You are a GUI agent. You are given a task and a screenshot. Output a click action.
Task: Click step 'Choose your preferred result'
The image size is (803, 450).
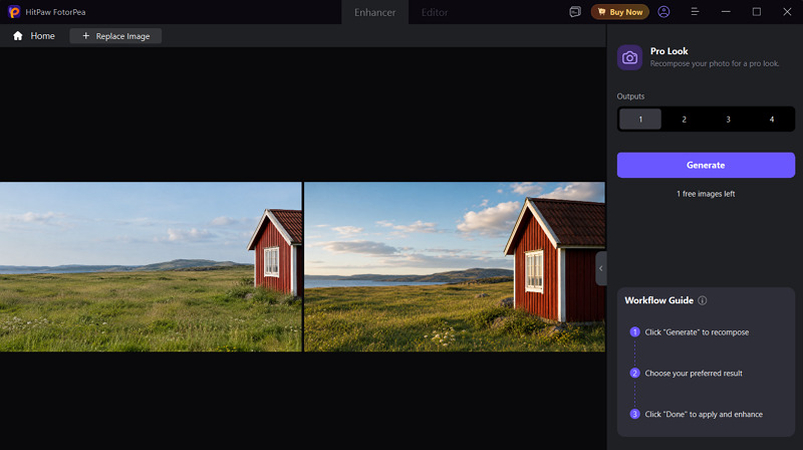693,373
